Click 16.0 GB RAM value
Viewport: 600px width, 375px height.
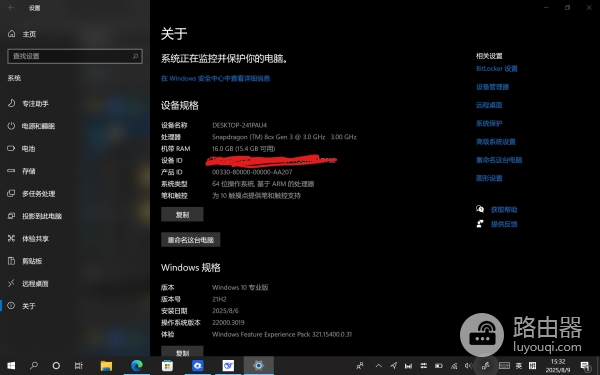tap(243, 149)
